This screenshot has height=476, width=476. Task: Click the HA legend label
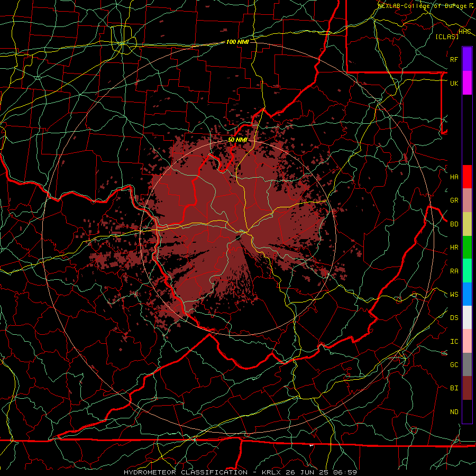point(454,177)
